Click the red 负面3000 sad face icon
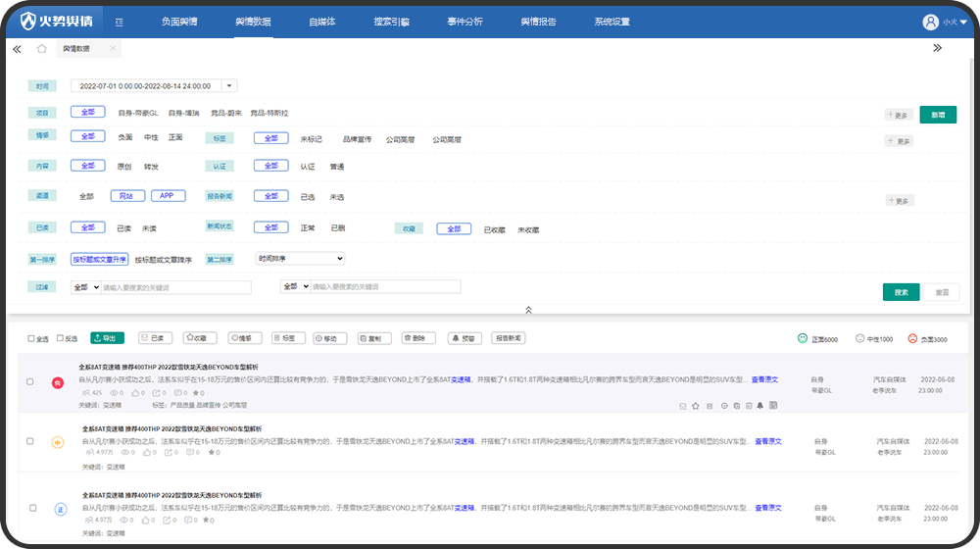The height and width of the screenshot is (549, 980). pyautogui.click(x=911, y=338)
